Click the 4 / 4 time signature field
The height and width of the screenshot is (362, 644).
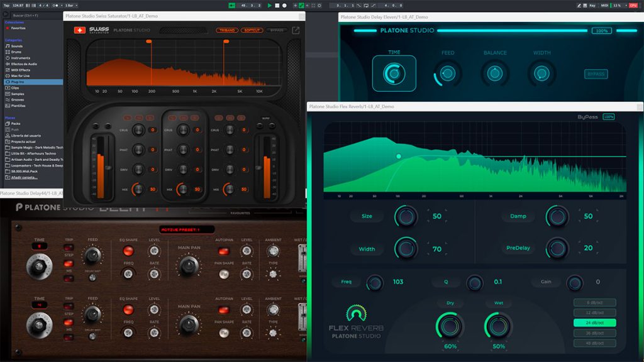coord(44,5)
